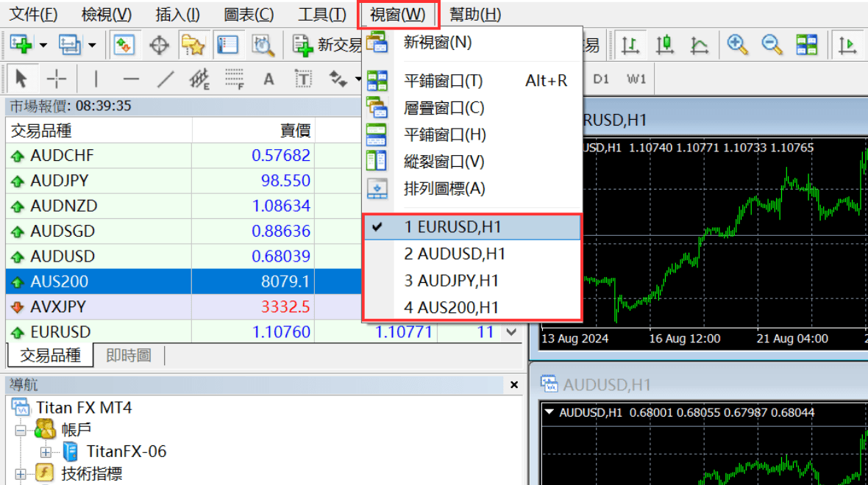Select the Crosshair cursor tool
Screen dimensions: 868x485
(57, 79)
